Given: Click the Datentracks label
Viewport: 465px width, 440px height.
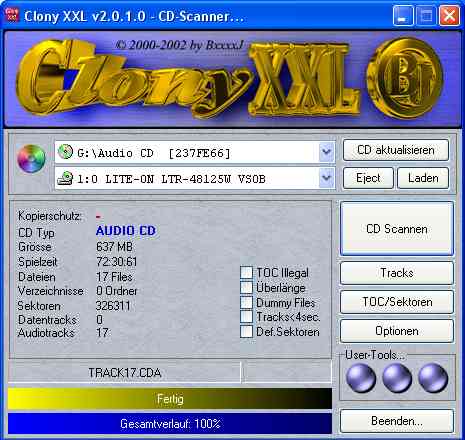Looking at the screenshot, I should click(x=47, y=320).
